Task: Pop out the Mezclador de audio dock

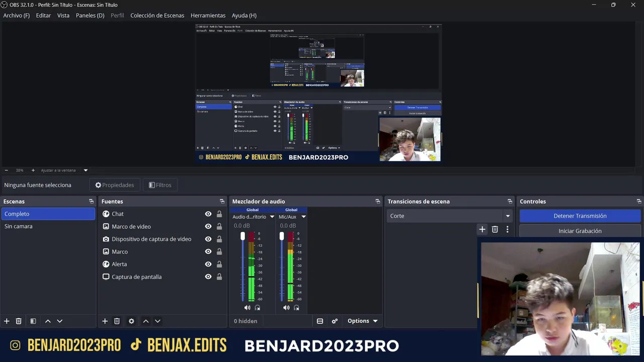Action: (x=378, y=201)
